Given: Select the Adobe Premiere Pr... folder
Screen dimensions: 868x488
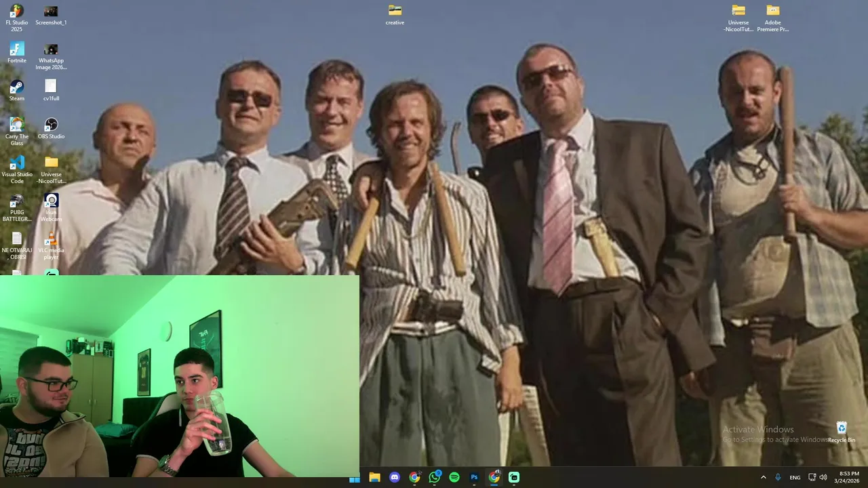Looking at the screenshot, I should (x=773, y=18).
